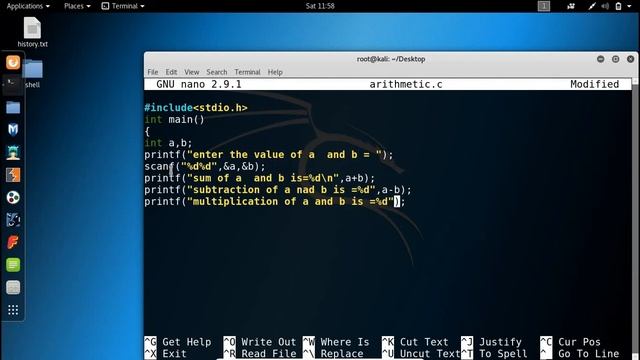Viewport: 640px width, 360px height.
Task: Open Files manager in the dock
Action: click(13, 108)
